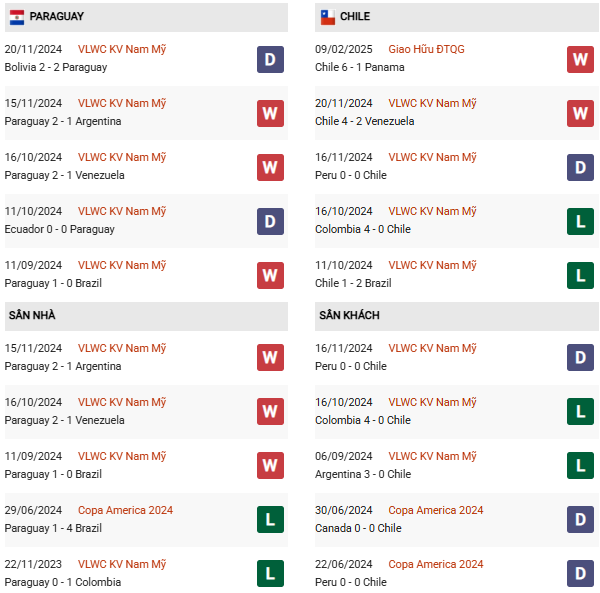Click the L badge for Paraguay 0-1 Colombia
The width and height of the screenshot is (600, 593).
click(270, 573)
